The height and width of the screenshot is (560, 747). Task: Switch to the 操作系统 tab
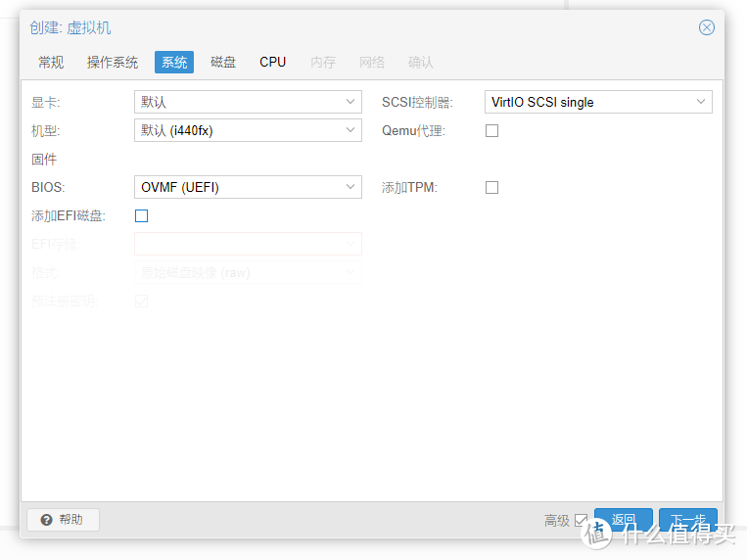113,62
